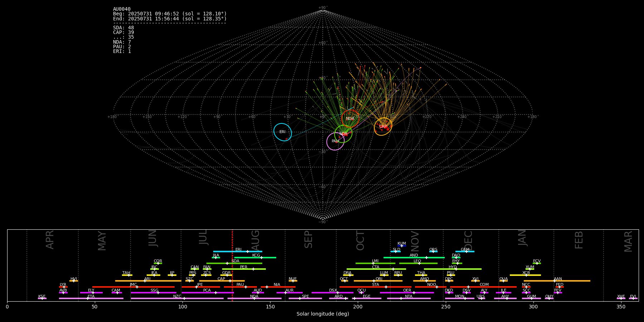Click the JUL month label in timeline
644x322 pixels.
[203, 237]
